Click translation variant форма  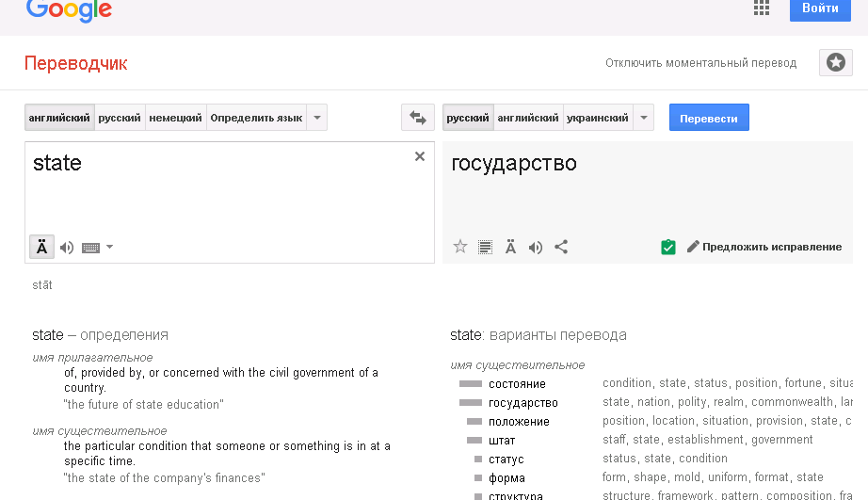[x=506, y=477]
